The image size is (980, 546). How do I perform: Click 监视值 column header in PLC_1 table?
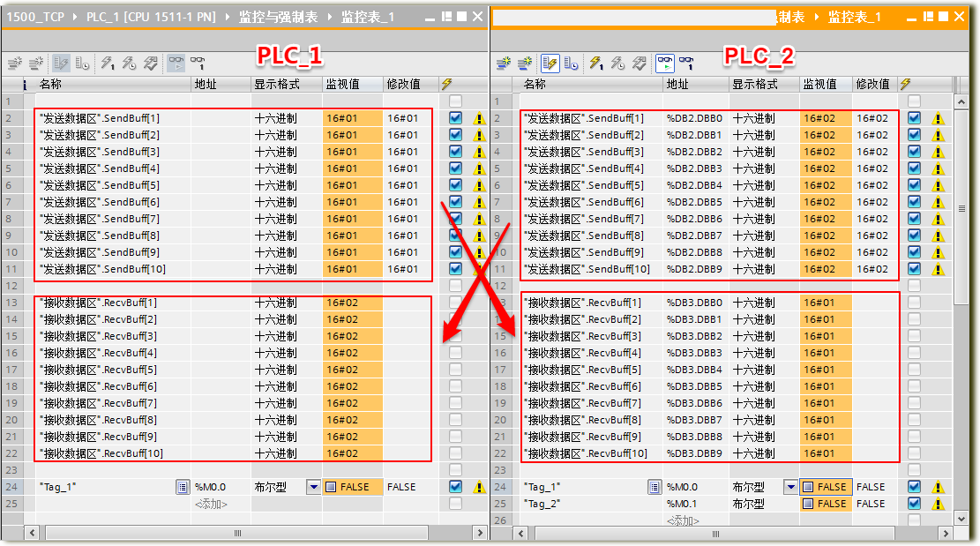[353, 84]
